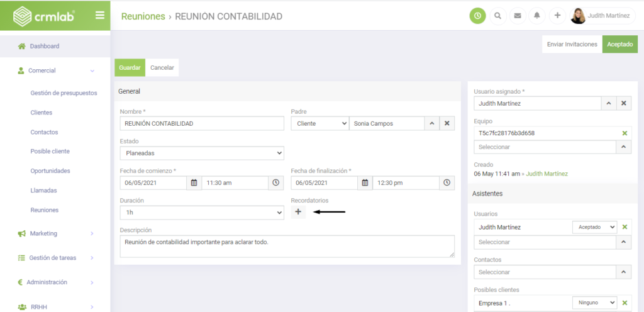Open the envelope messages icon
The height and width of the screenshot is (312, 644).
518,16
